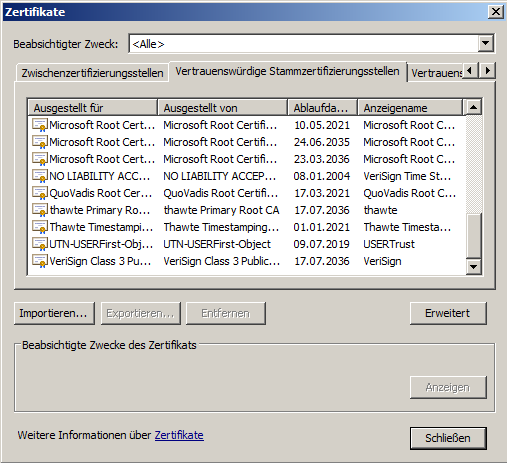The height and width of the screenshot is (463, 507).
Task: Open the partially visible Vertrauens... tab
Action: tap(436, 73)
